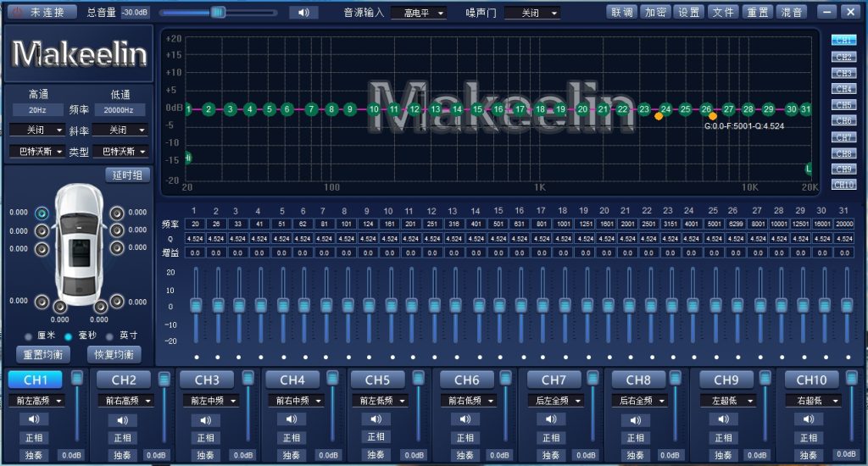The width and height of the screenshot is (868, 466).
Task: Select 英寸 unit radio button
Action: tap(109, 336)
